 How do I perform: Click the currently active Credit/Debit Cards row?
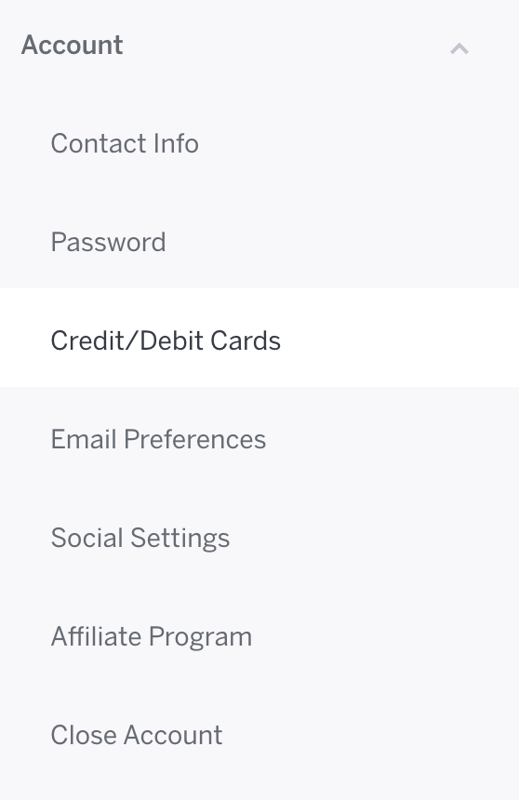[259, 338]
